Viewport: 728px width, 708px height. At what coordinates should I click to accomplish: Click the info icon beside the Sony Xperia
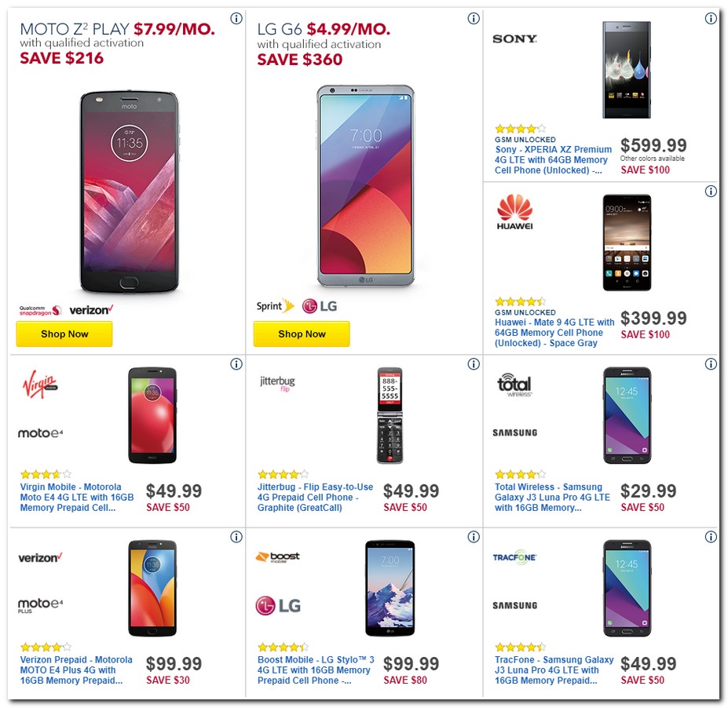[x=711, y=18]
